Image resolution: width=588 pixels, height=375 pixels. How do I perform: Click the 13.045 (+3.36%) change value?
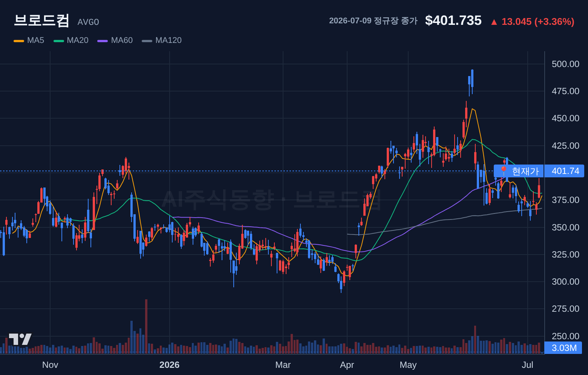point(538,21)
